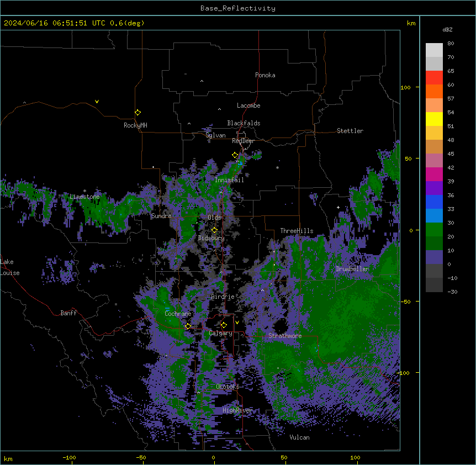Viewport: 476px width, 465px height.
Task: Pick the white top band of the dBZ legend
Action: pyautogui.click(x=434, y=50)
